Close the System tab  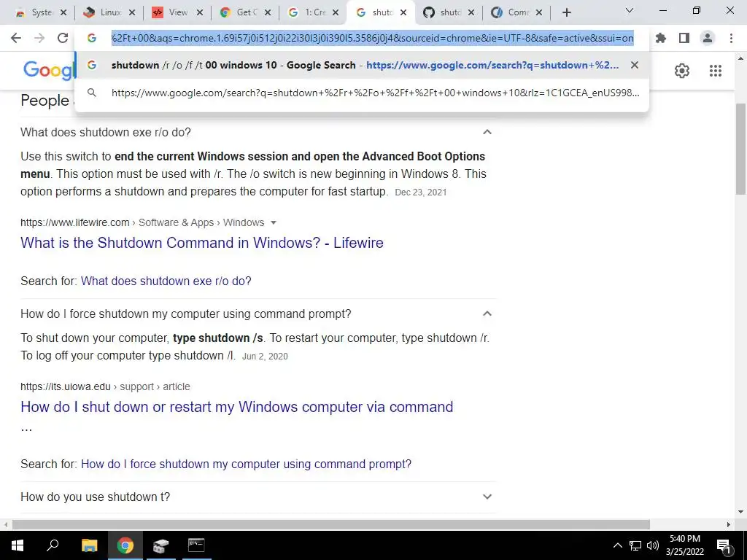pos(63,13)
